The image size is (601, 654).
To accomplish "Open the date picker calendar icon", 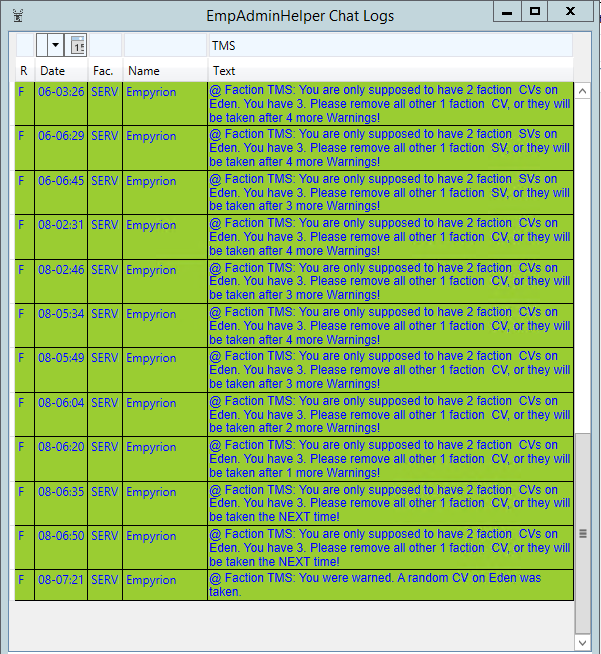I will (x=78, y=45).
